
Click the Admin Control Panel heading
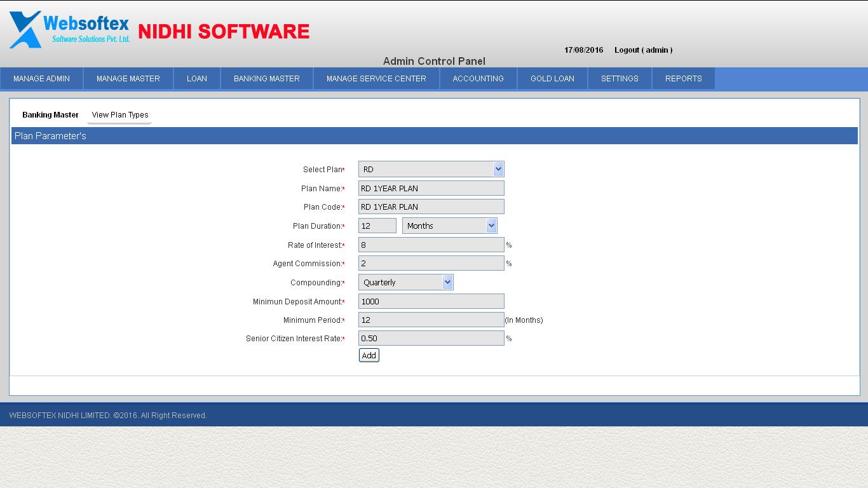coord(434,61)
